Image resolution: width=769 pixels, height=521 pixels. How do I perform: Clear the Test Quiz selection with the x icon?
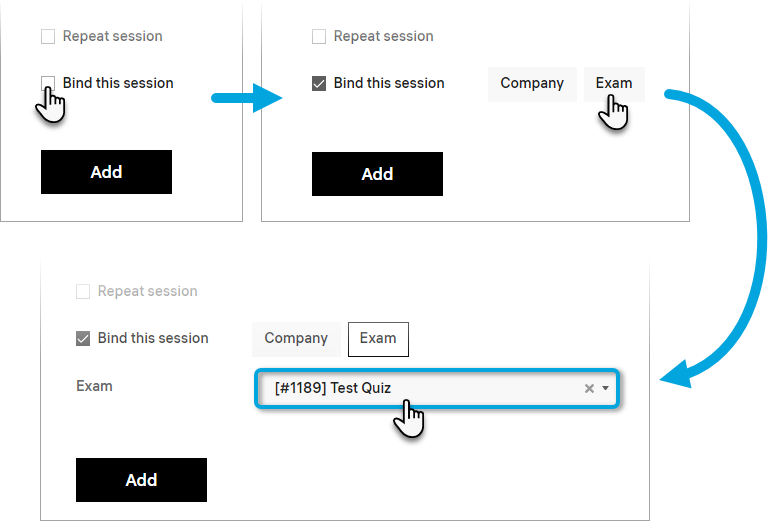coord(589,388)
